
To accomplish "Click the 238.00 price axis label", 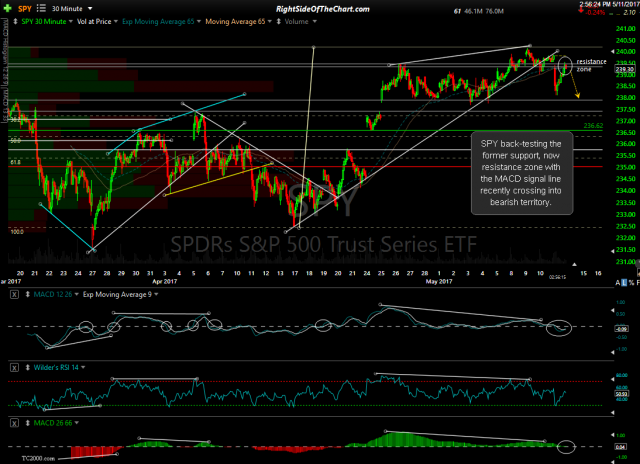I will [626, 98].
